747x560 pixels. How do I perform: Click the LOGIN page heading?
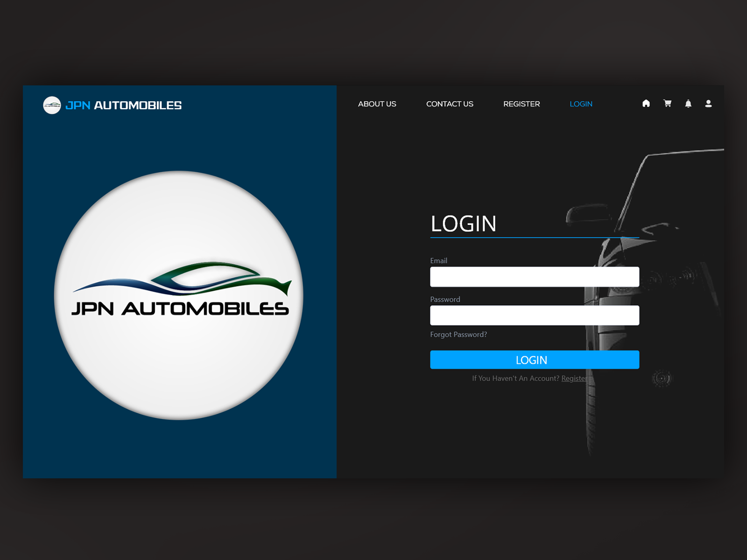463,224
